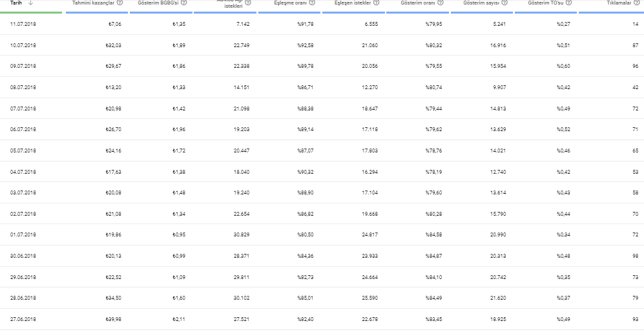The image size is (644, 332).
Task: Open help icon for Eşleşen istekler
Action: click(376, 3)
